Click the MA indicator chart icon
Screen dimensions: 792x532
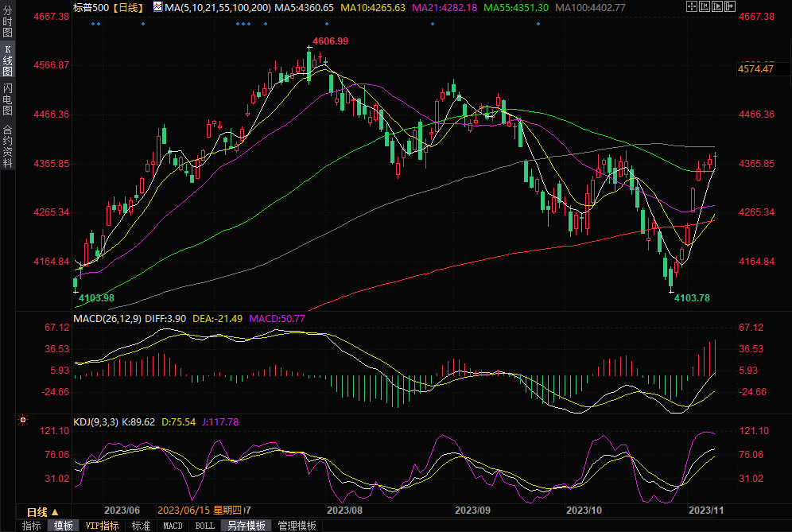click(x=156, y=7)
